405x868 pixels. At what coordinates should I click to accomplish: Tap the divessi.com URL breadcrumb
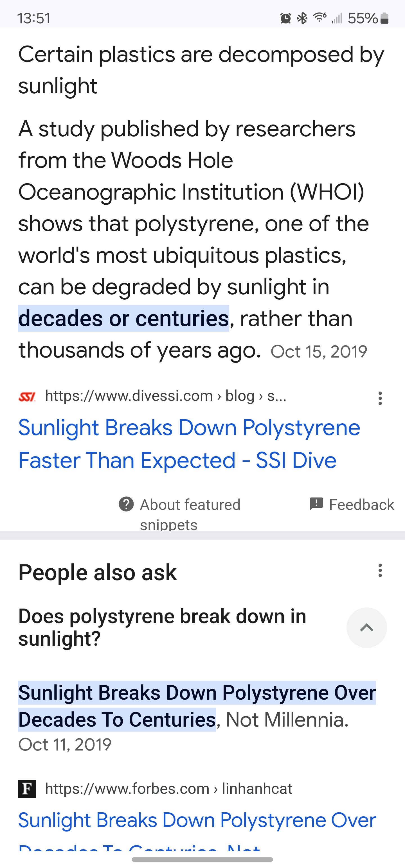[166, 396]
